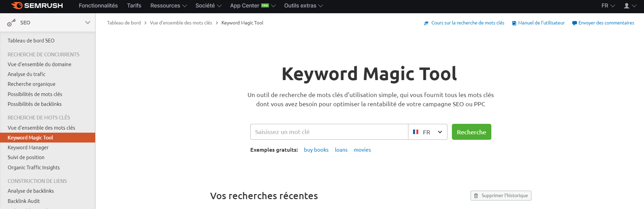Click Envoyer des commentaires link

(x=606, y=23)
